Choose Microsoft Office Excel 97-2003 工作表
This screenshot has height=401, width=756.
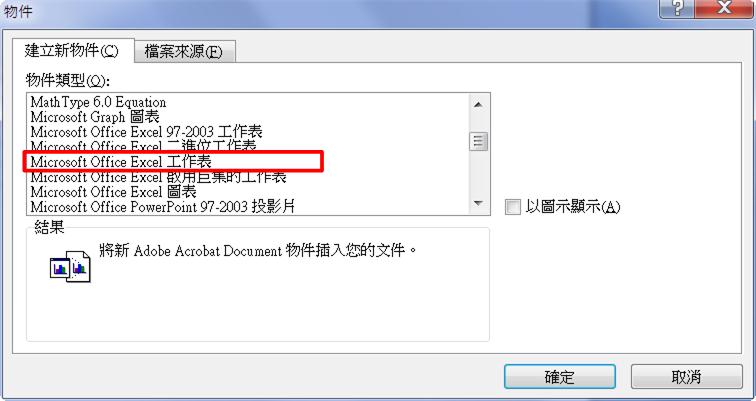248,132
